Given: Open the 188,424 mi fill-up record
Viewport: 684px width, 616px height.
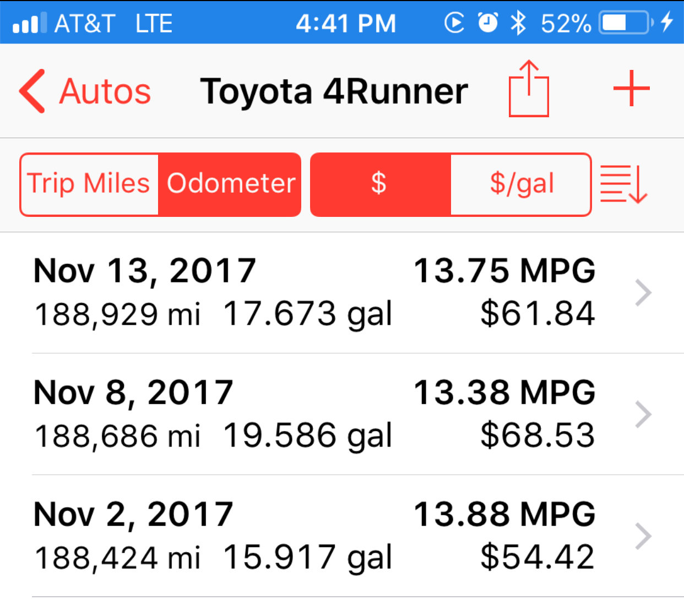Looking at the screenshot, I should 342,536.
